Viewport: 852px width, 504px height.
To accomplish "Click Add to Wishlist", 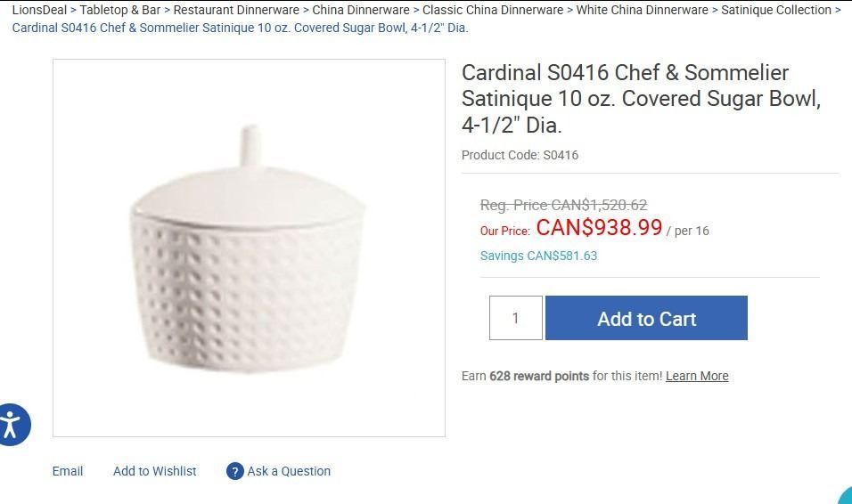I will click(154, 471).
